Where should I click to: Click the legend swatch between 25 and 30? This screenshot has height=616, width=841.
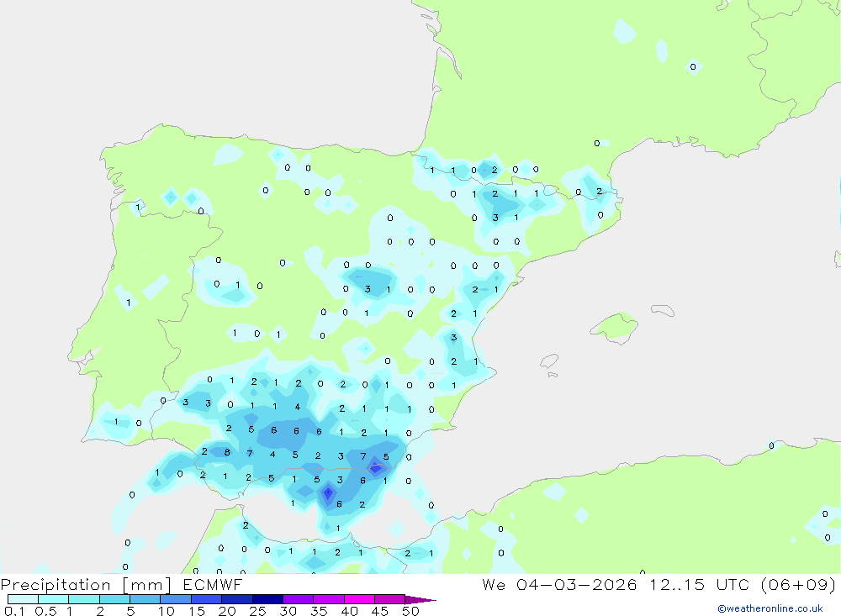tap(267, 599)
